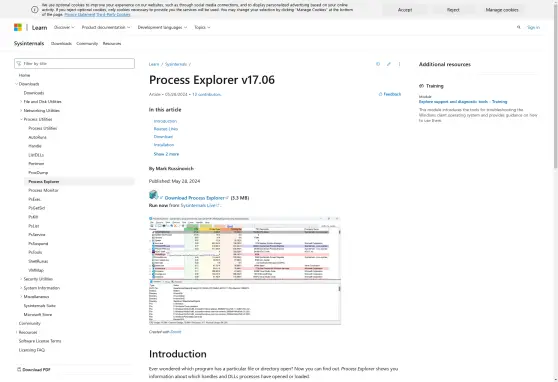The height and width of the screenshot is (382, 558).
Task: Select ProcDump in the sidebar
Action: (38, 173)
